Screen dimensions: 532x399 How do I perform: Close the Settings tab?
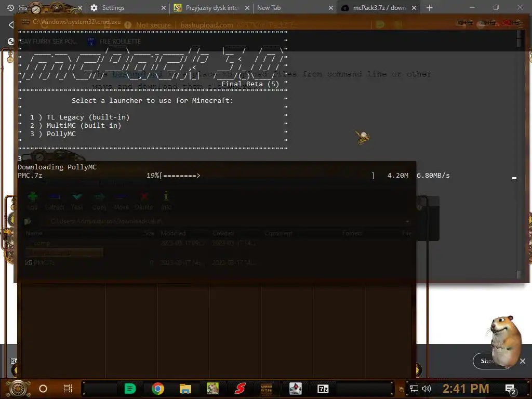(163, 8)
